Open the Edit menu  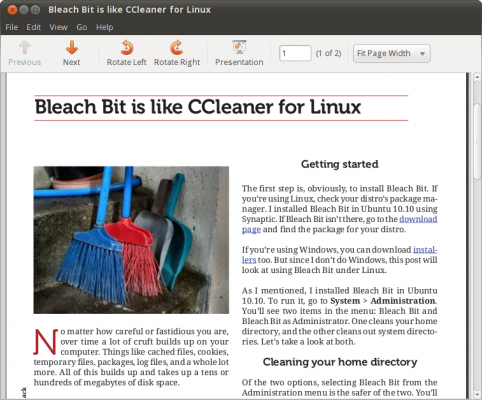[x=34, y=27]
